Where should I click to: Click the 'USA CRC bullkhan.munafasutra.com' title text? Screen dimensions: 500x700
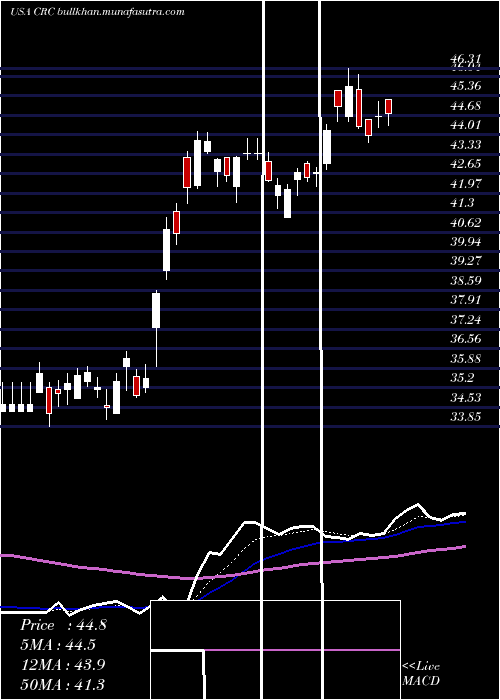[x=97, y=12]
